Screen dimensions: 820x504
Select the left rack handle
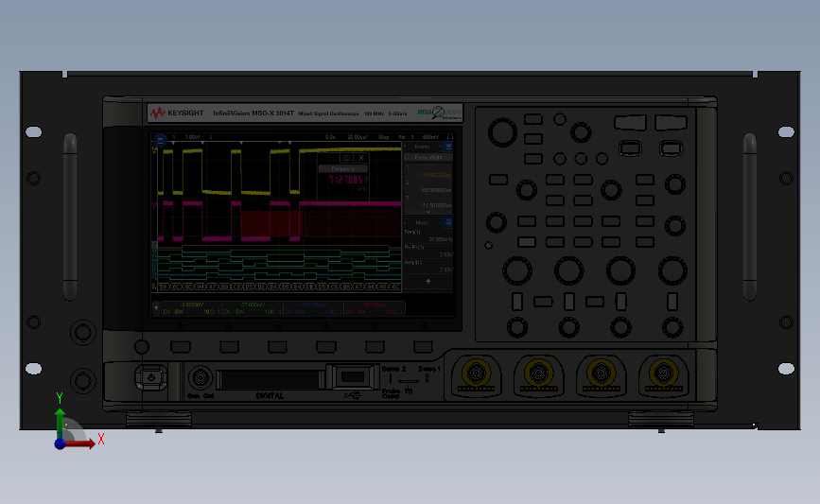70,217
